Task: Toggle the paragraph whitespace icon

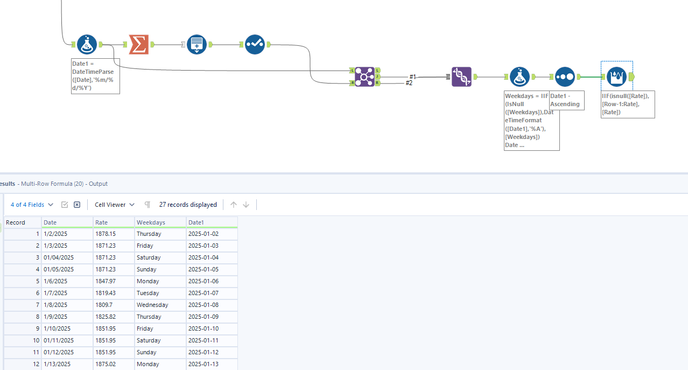Action: coord(147,205)
